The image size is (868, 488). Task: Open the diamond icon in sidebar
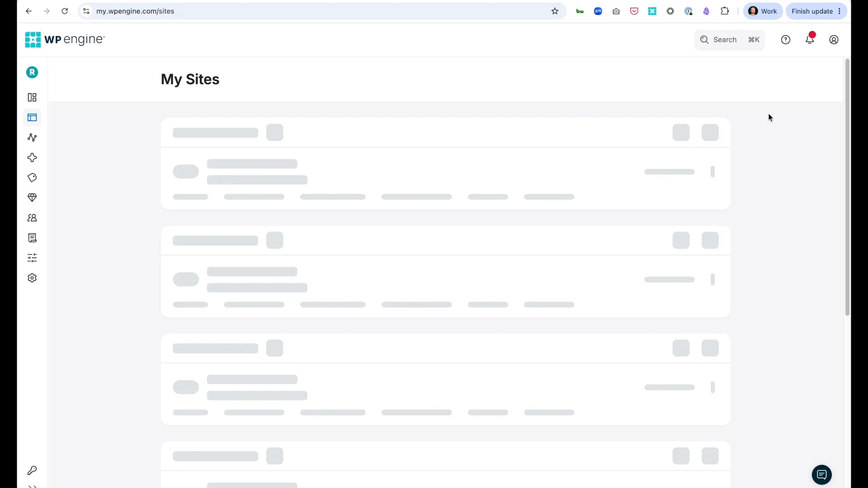pyautogui.click(x=32, y=197)
